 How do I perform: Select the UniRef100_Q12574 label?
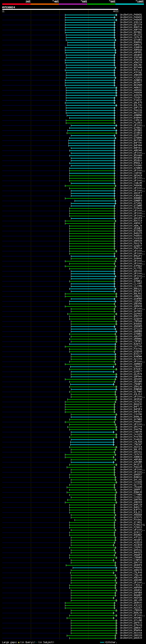131,374
